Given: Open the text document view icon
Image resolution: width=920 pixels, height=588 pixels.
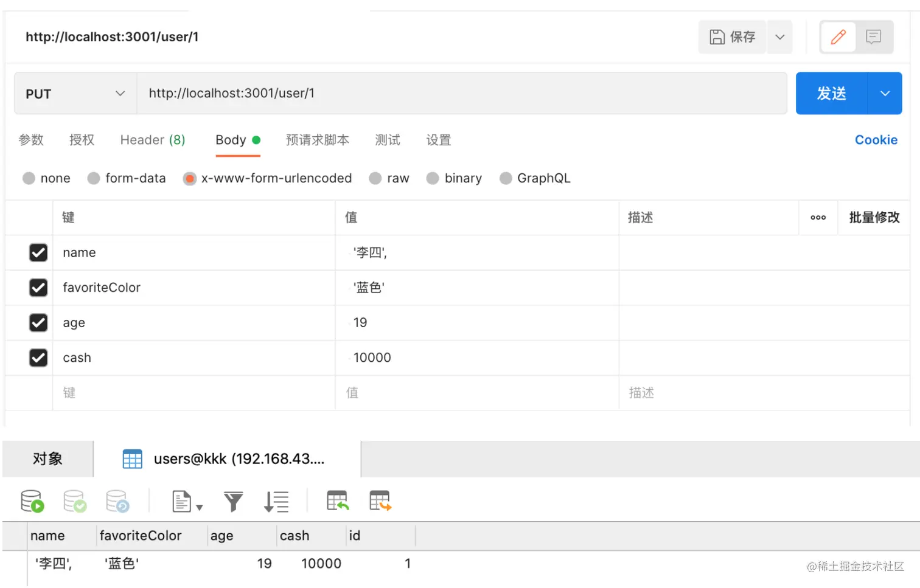Looking at the screenshot, I should point(181,502).
